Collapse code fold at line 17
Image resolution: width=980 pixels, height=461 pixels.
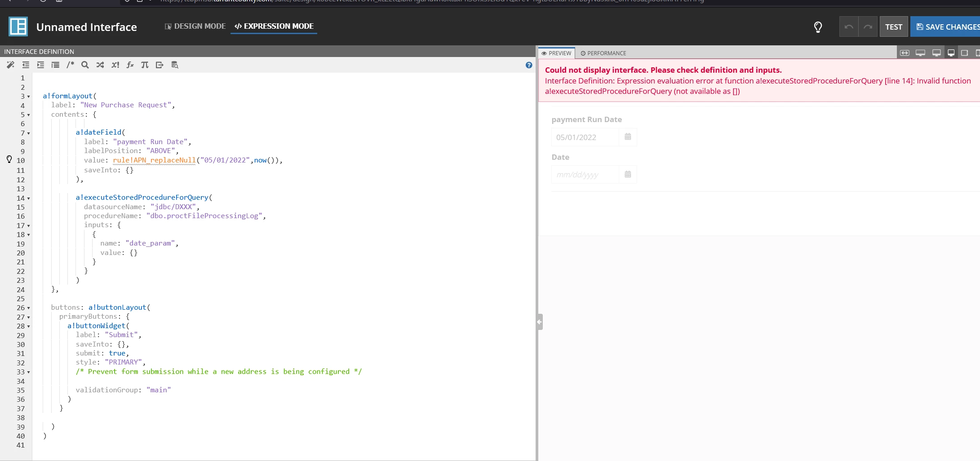pyautogui.click(x=29, y=226)
